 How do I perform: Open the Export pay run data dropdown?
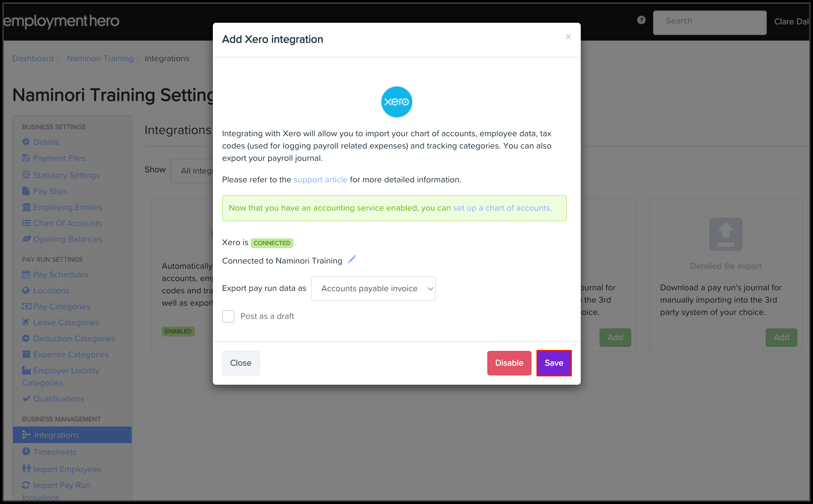pos(373,289)
